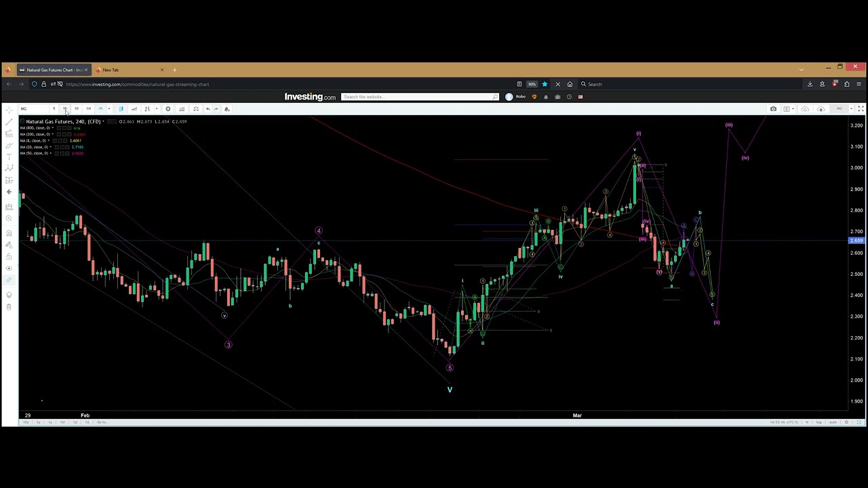
Task: Toggle chart fullscreen icon at top right
Action: (x=861, y=108)
